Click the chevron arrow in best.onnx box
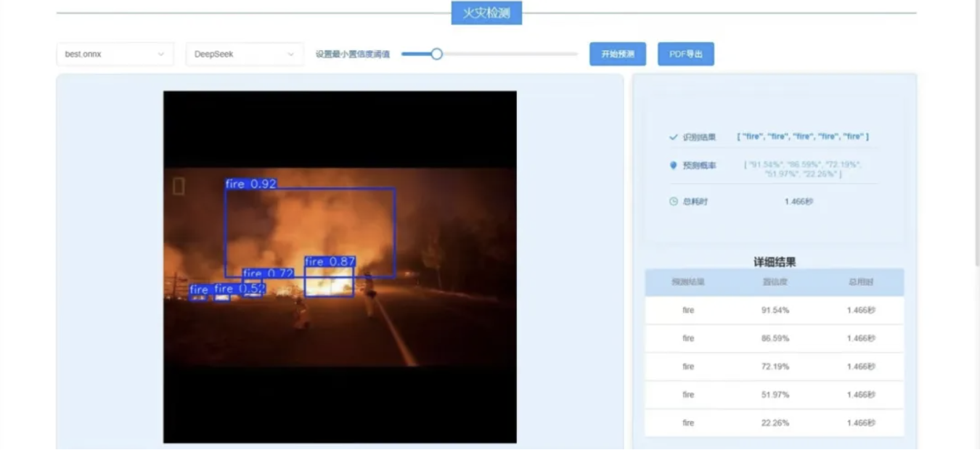The width and height of the screenshot is (980, 450). pyautogui.click(x=160, y=54)
